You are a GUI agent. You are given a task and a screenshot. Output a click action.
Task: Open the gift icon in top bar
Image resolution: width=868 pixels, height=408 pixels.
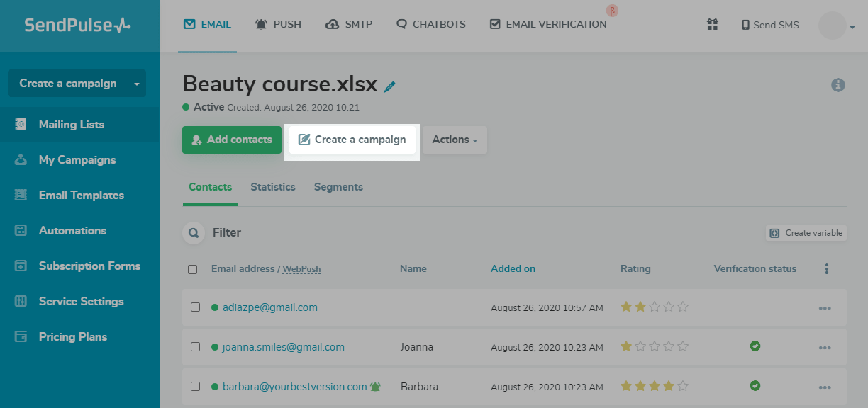[x=713, y=25]
